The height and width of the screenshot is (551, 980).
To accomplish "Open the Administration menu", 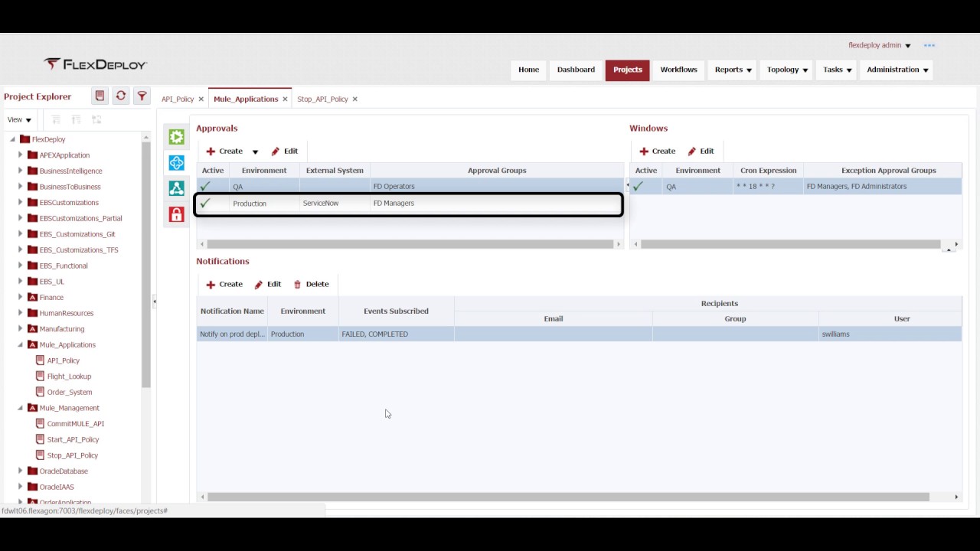I will pyautogui.click(x=897, y=70).
